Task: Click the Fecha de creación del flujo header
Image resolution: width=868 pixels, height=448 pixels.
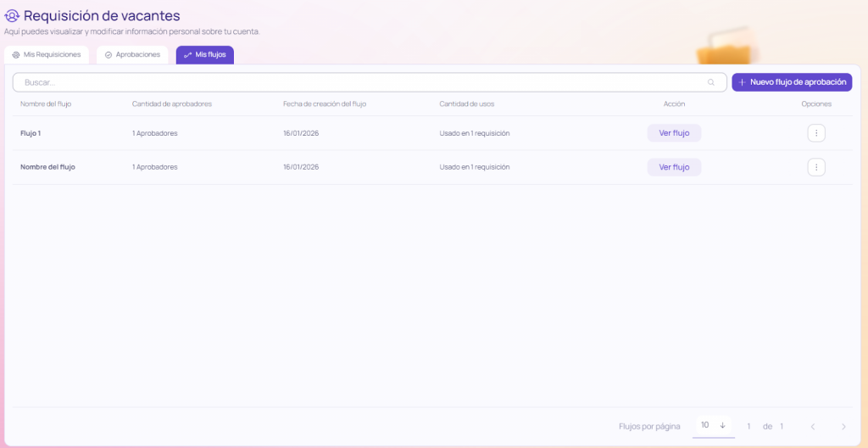Action: point(325,104)
